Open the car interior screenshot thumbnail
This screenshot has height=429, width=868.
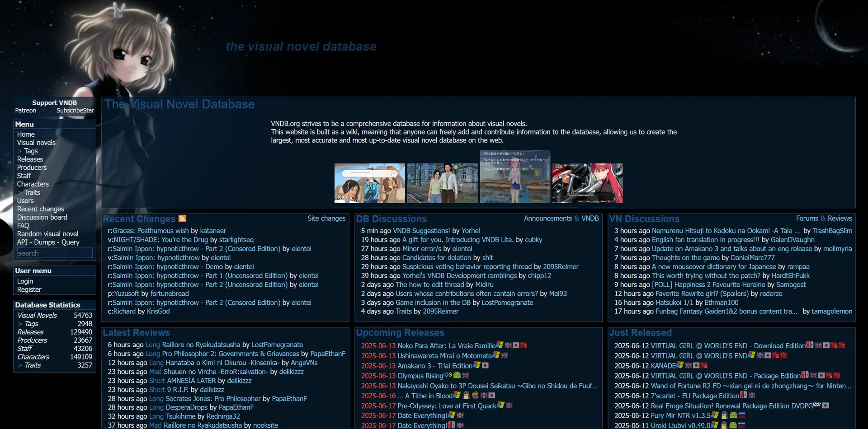coord(370,183)
